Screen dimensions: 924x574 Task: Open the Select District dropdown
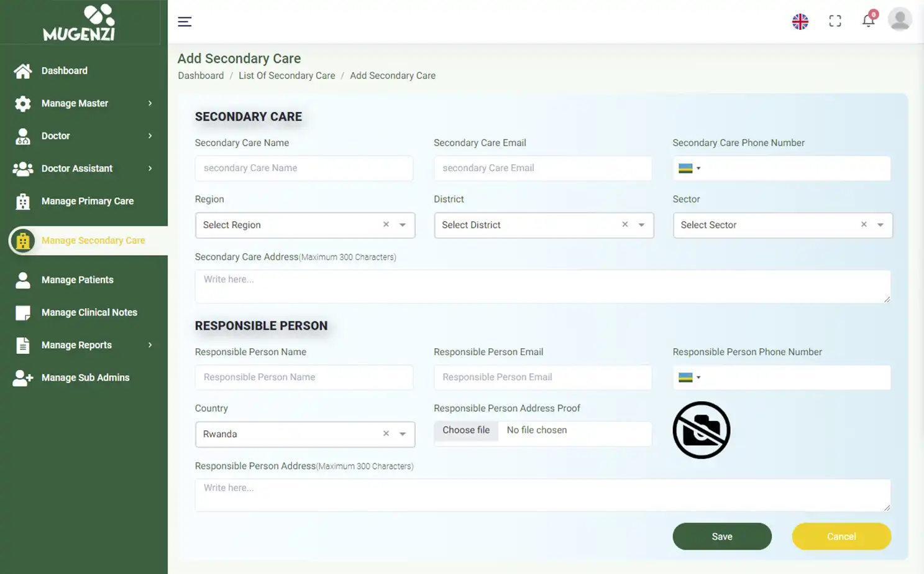click(641, 225)
